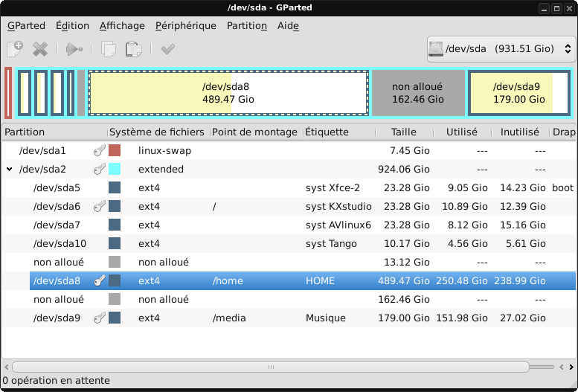This screenshot has height=392, width=578.
Task: Click the '/home' mount point cell
Action: click(228, 280)
